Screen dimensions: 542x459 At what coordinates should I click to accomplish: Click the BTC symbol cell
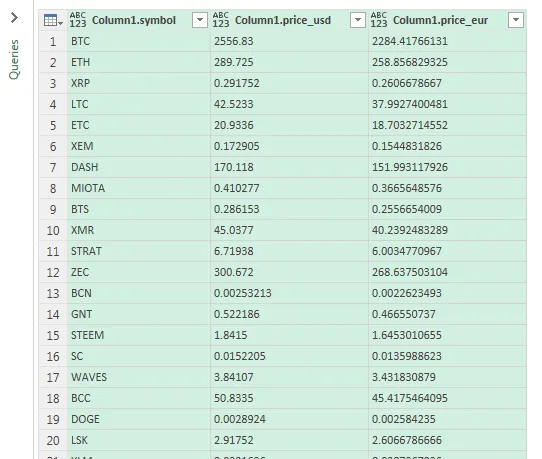139,41
